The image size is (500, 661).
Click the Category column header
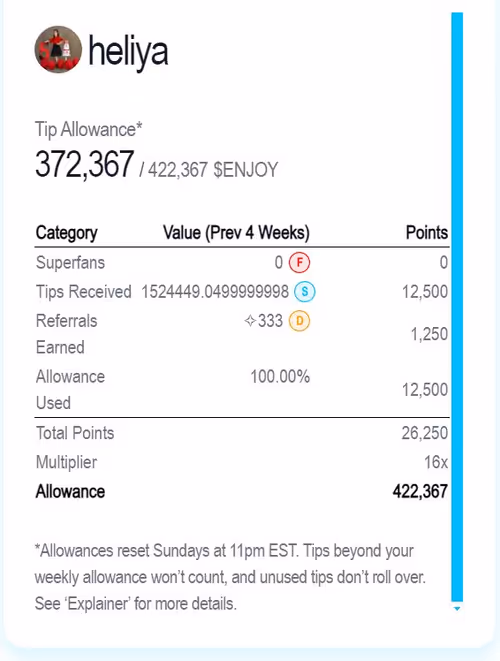pos(67,233)
